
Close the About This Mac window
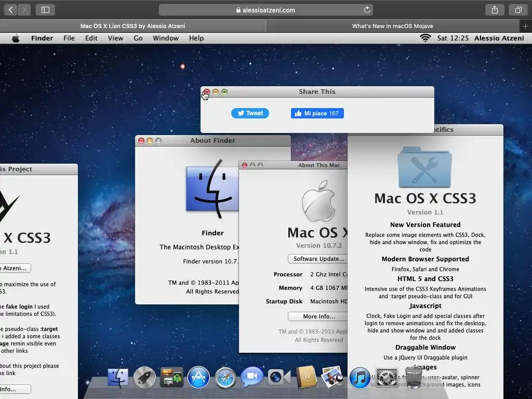click(x=244, y=165)
